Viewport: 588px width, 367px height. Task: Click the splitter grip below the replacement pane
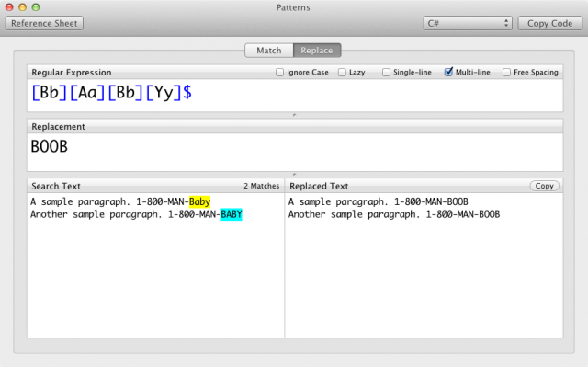[294, 175]
